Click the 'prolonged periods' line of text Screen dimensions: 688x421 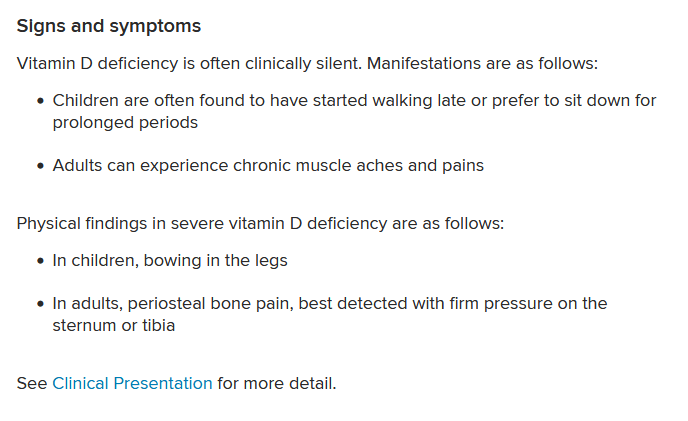click(x=125, y=122)
